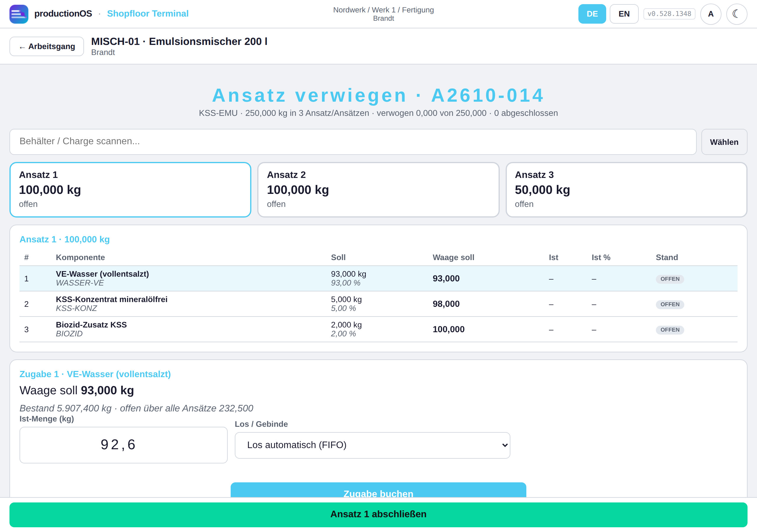757x532 pixels.
Task: Click the Wählen button
Action: coord(724,142)
